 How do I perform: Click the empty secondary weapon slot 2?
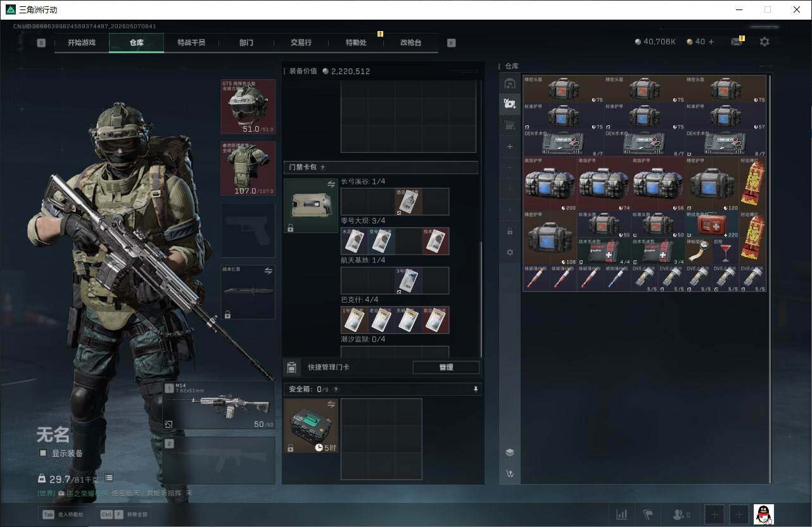pos(219,460)
